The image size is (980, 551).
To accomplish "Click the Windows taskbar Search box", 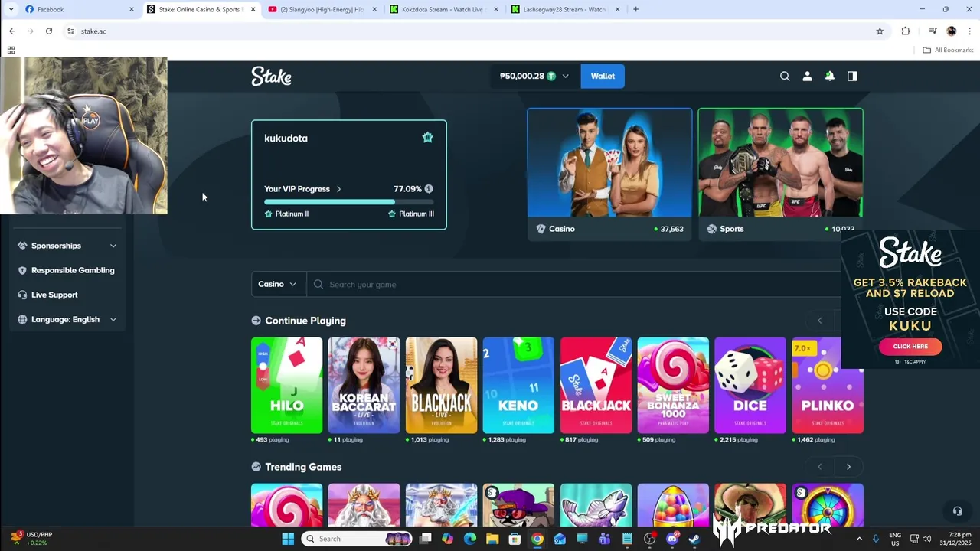I will [x=358, y=539].
